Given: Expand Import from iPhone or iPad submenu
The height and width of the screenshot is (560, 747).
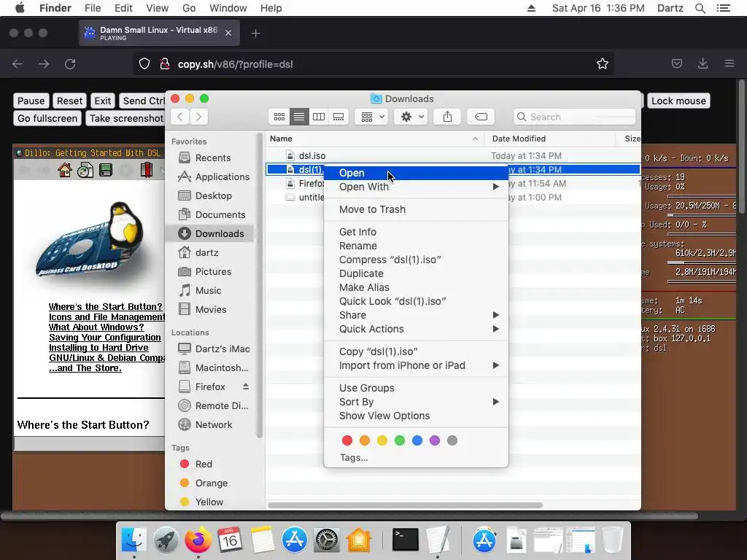Looking at the screenshot, I should tap(416, 365).
